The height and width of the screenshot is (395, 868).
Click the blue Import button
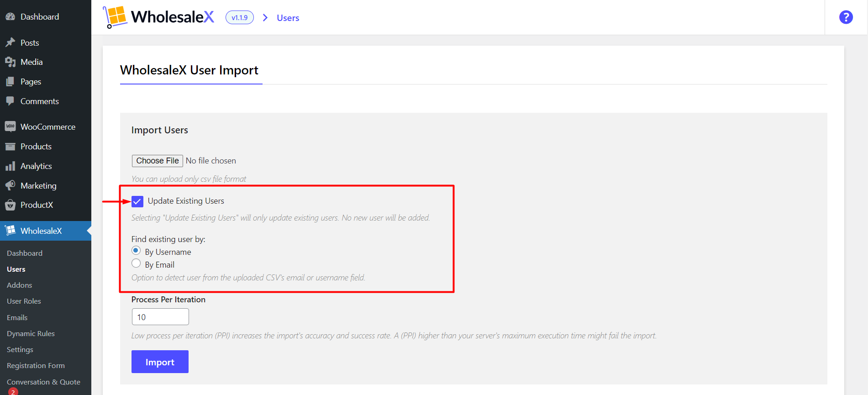coord(160,362)
